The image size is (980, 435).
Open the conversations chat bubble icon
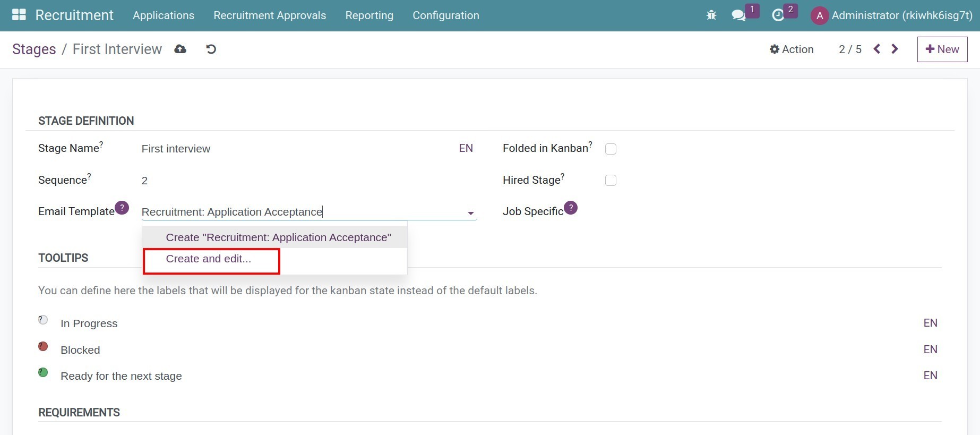pyautogui.click(x=738, y=15)
